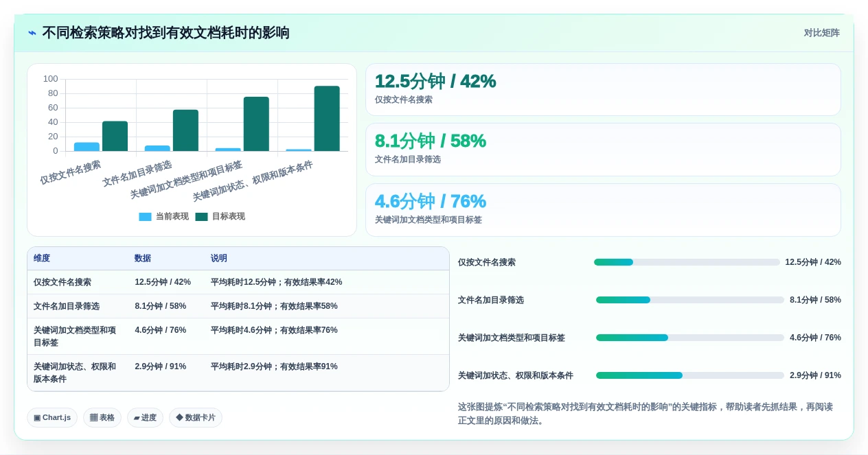Screen dimensions: 868x455
Task: Click the chart x-axis label 文件名加目录筛选
Action: 137,173
